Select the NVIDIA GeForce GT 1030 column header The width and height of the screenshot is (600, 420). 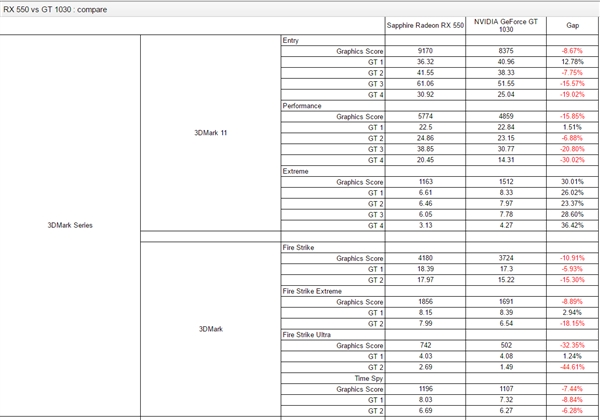[x=506, y=26]
